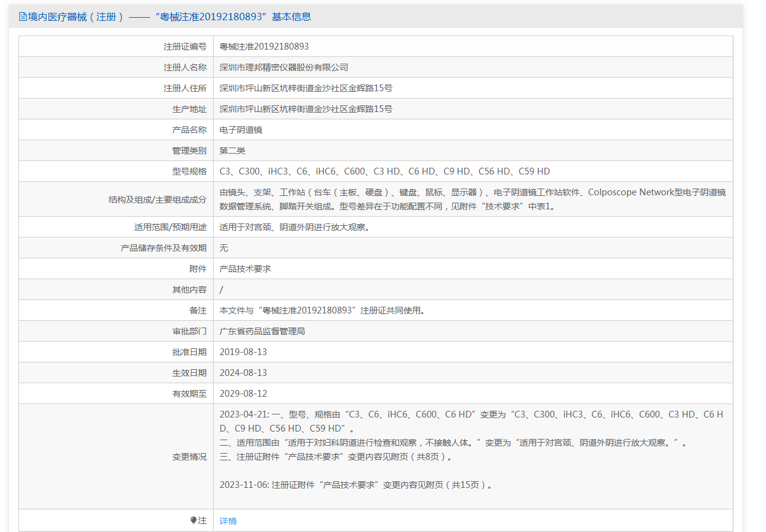Open the 详情 link
766x532 pixels.
pyautogui.click(x=228, y=521)
